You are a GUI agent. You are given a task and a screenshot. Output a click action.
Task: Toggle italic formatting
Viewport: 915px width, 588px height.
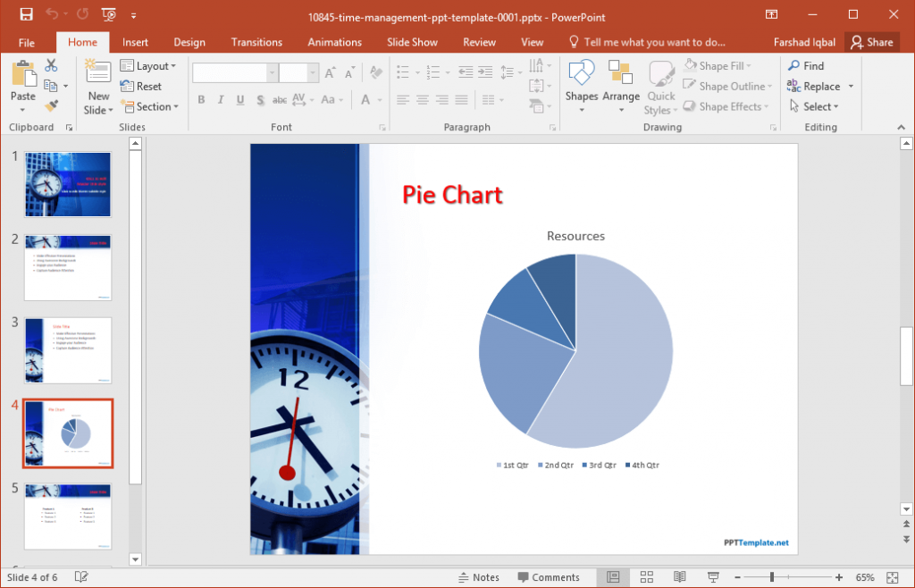click(x=220, y=99)
